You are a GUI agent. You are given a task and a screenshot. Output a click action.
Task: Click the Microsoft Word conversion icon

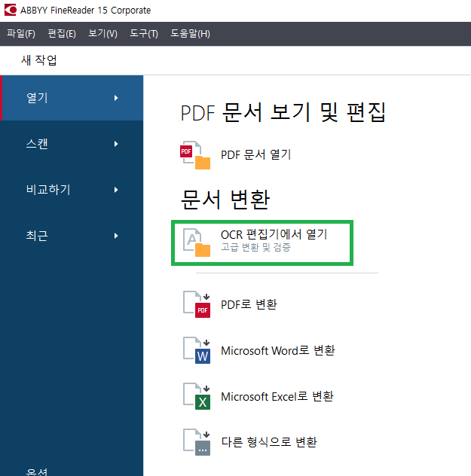[197, 350]
